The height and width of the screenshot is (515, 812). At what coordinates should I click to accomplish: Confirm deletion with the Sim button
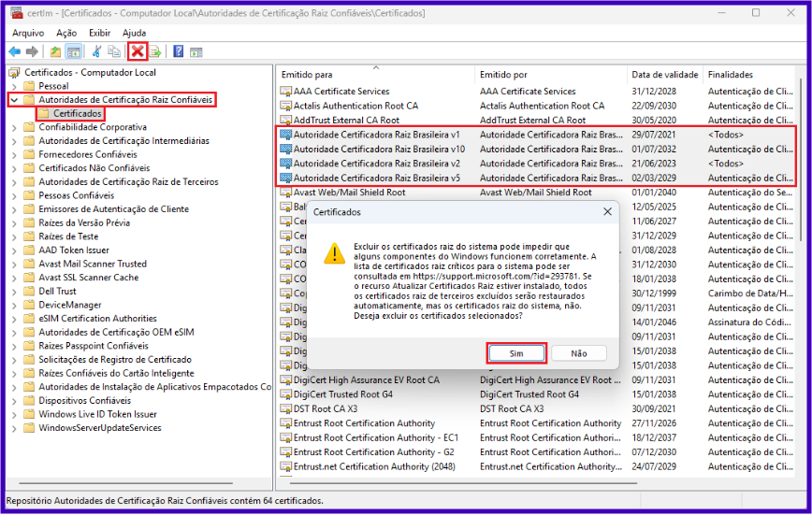[x=516, y=353]
